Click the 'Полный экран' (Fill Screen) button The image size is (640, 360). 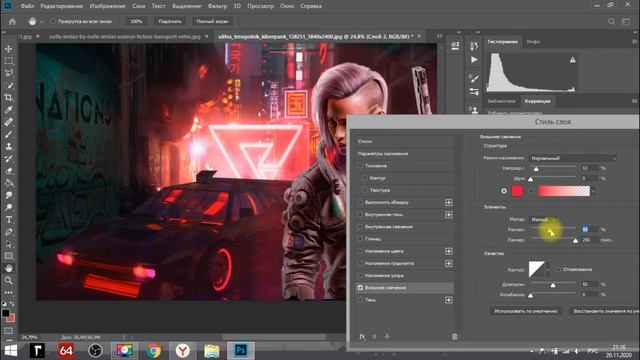212,21
